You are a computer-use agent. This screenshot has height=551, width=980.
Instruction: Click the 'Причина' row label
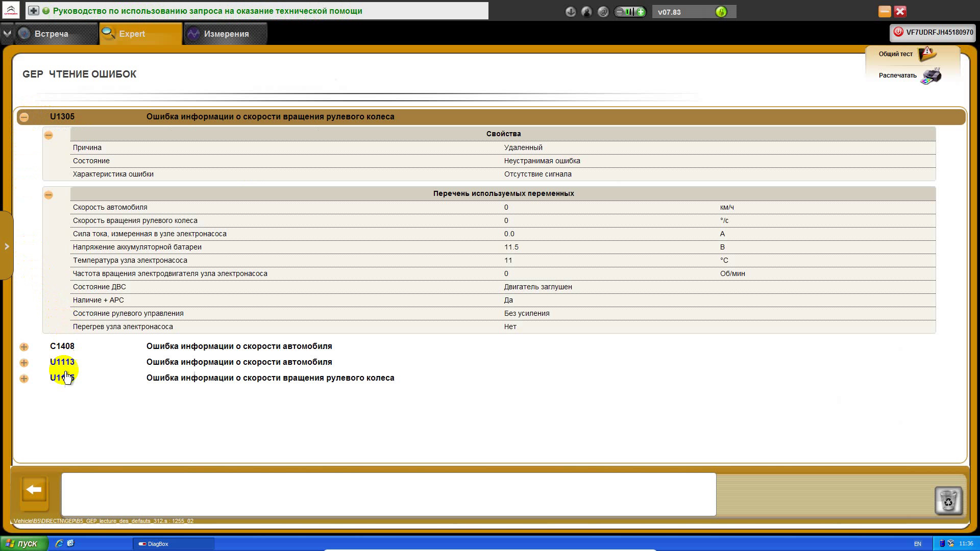coord(87,147)
